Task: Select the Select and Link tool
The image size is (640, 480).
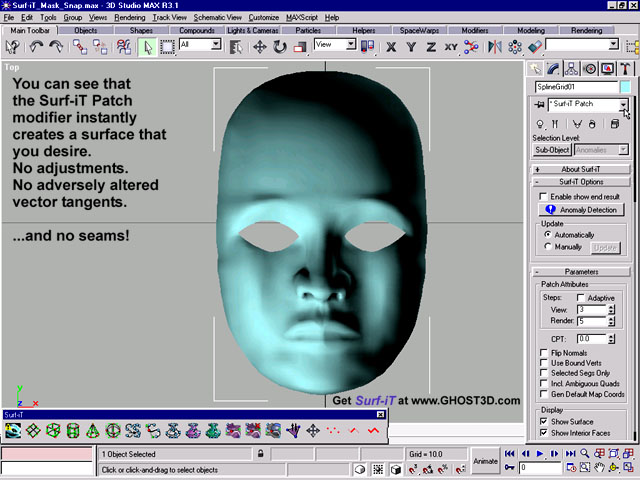Action: pyautogui.click(x=80, y=47)
